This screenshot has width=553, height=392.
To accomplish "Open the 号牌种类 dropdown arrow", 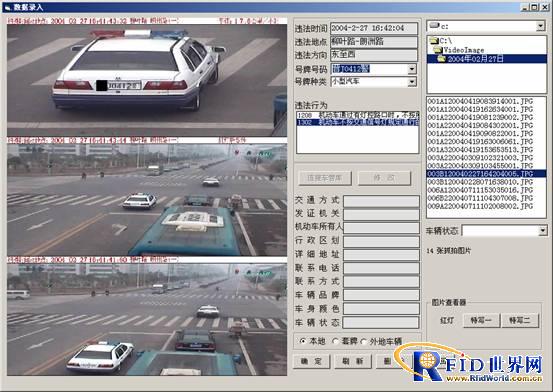I will point(412,82).
